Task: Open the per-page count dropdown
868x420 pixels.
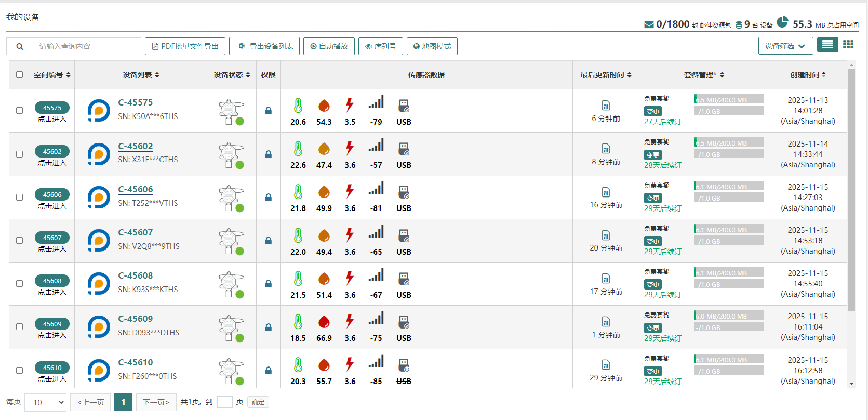Action: click(x=46, y=402)
